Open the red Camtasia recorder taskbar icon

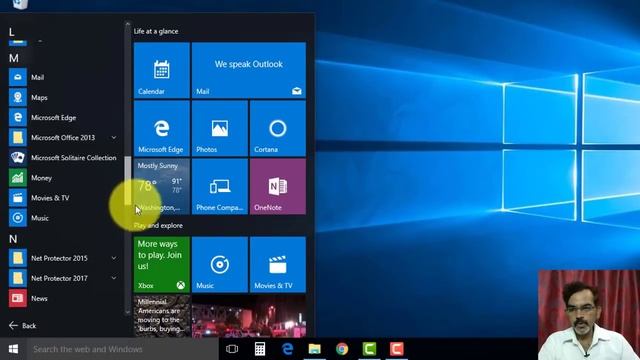(x=396, y=349)
